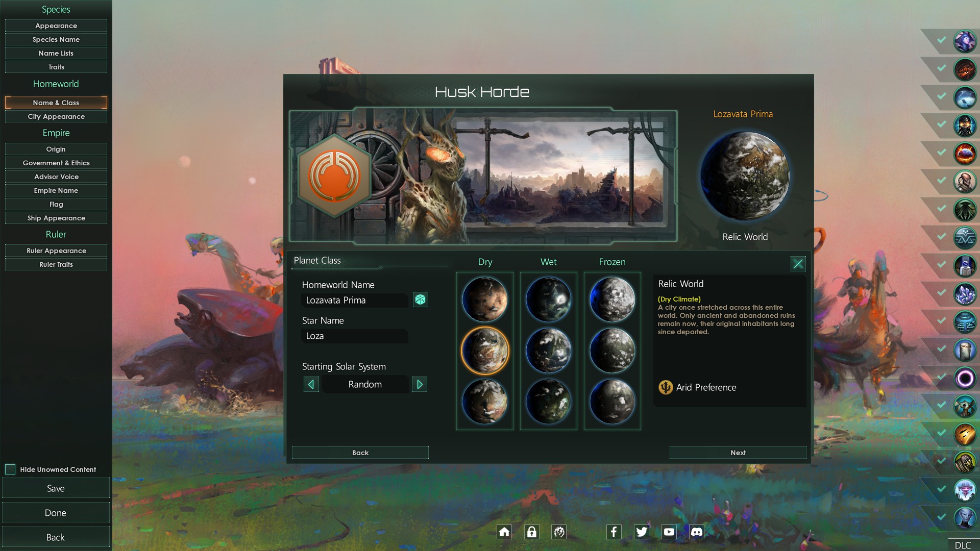Select next starting solar system arrow

click(x=420, y=384)
